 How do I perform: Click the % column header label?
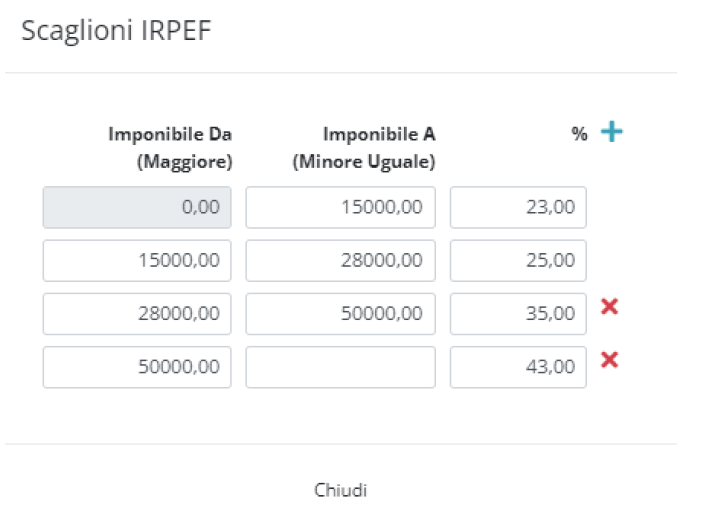click(x=579, y=133)
